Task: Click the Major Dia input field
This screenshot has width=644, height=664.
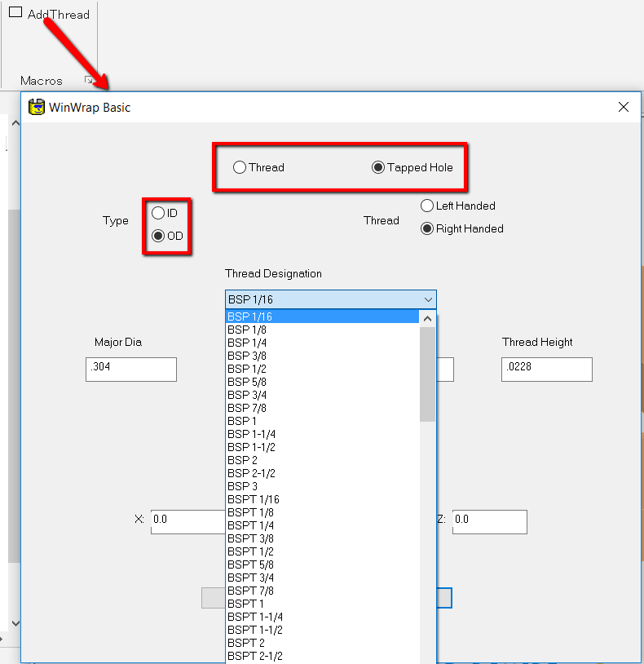Action: tap(131, 370)
